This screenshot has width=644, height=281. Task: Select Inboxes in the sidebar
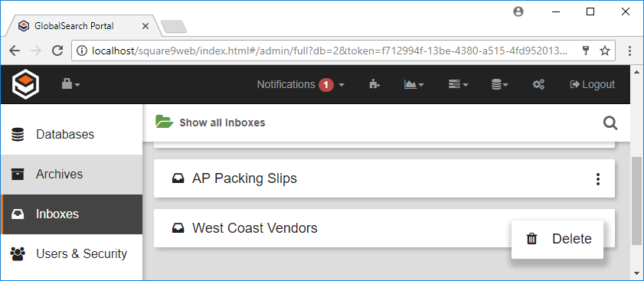(71, 214)
